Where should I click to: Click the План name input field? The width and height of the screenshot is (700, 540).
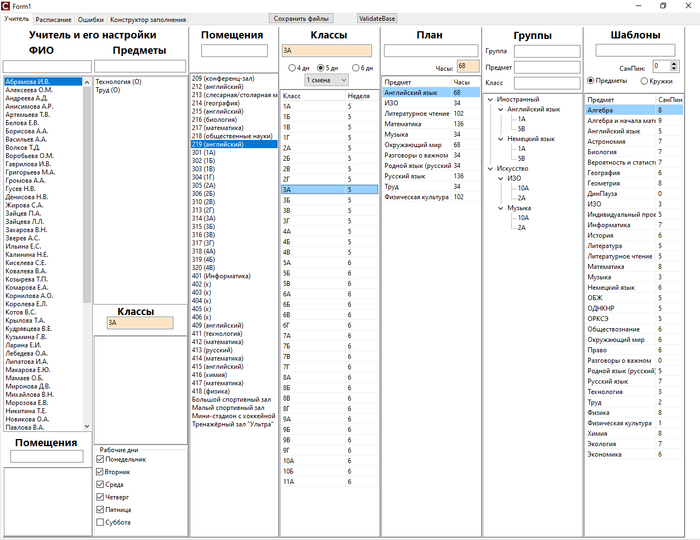[x=431, y=50]
